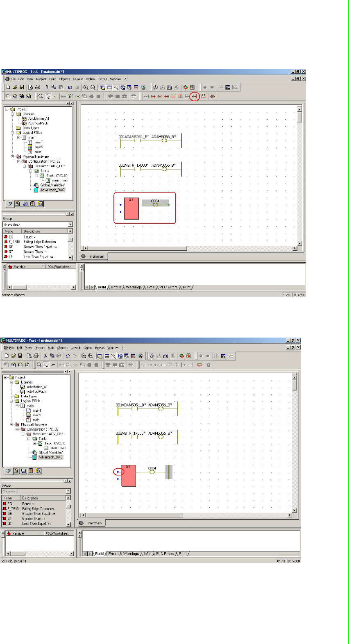Collapse Configuration IPC_32 node in upper tree
349x644 pixels.
tap(18, 161)
